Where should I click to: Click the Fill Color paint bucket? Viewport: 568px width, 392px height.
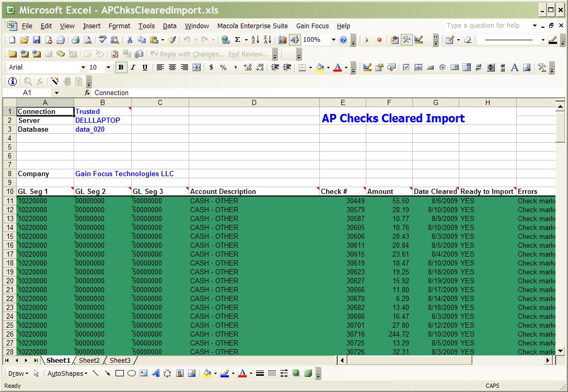[x=320, y=67]
